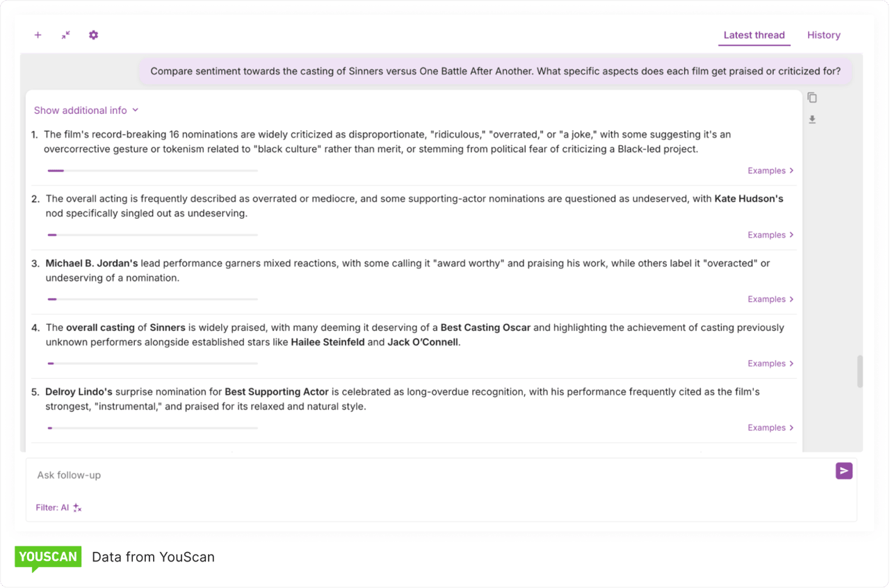Copy the response with the copy icon
This screenshot has width=890, height=588.
(x=812, y=98)
